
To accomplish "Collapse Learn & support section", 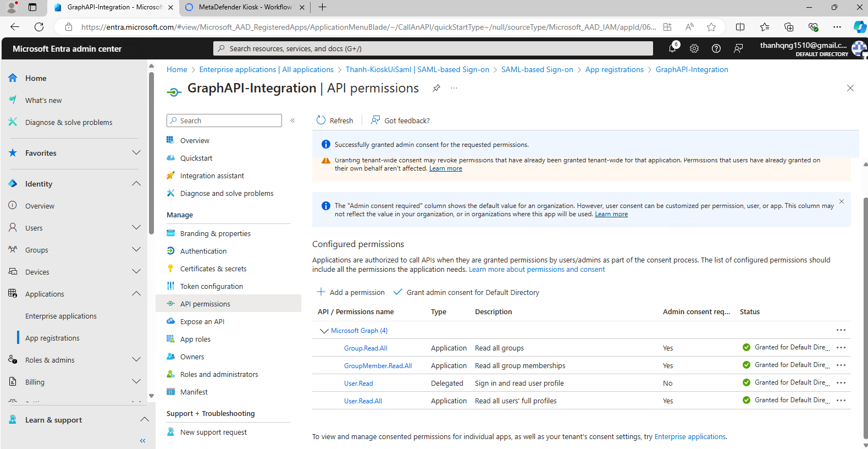I will coord(145,419).
